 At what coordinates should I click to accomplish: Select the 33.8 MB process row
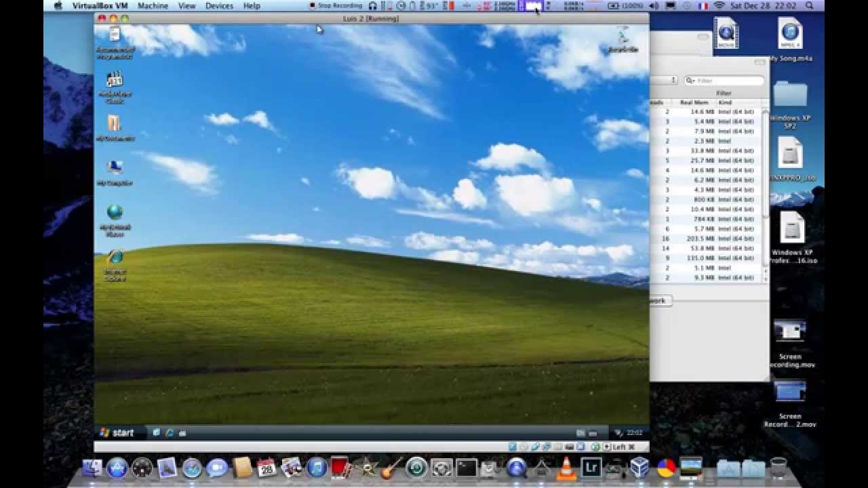(706, 150)
